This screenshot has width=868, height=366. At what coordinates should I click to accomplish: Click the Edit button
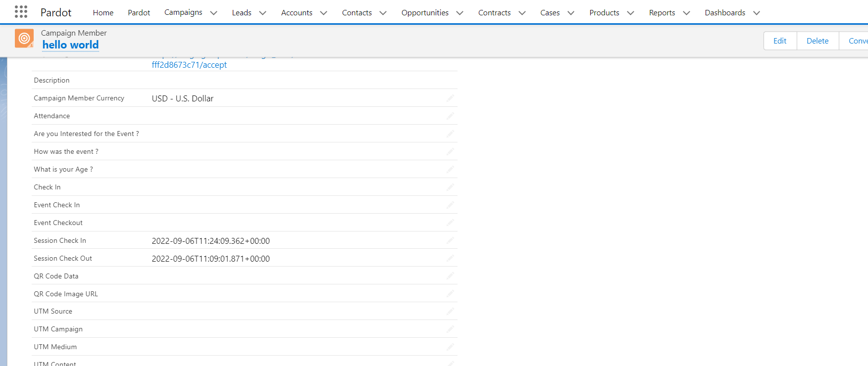(x=780, y=41)
